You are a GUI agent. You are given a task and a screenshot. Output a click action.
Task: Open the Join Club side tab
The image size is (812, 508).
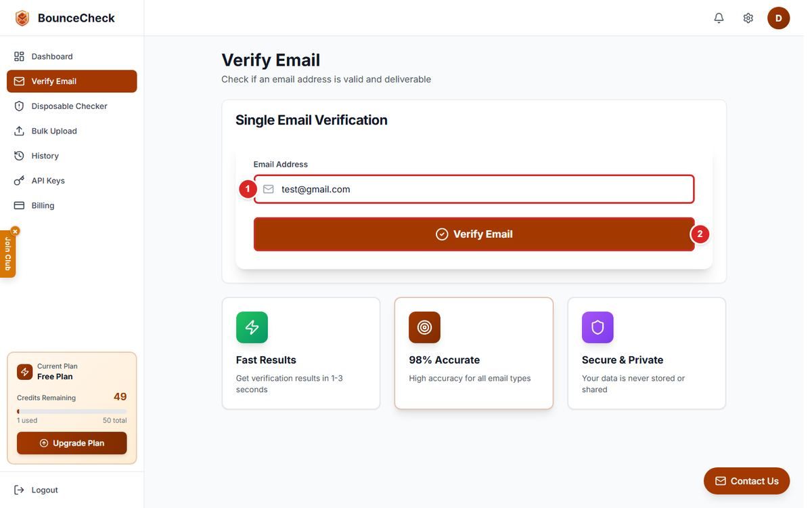(7, 255)
